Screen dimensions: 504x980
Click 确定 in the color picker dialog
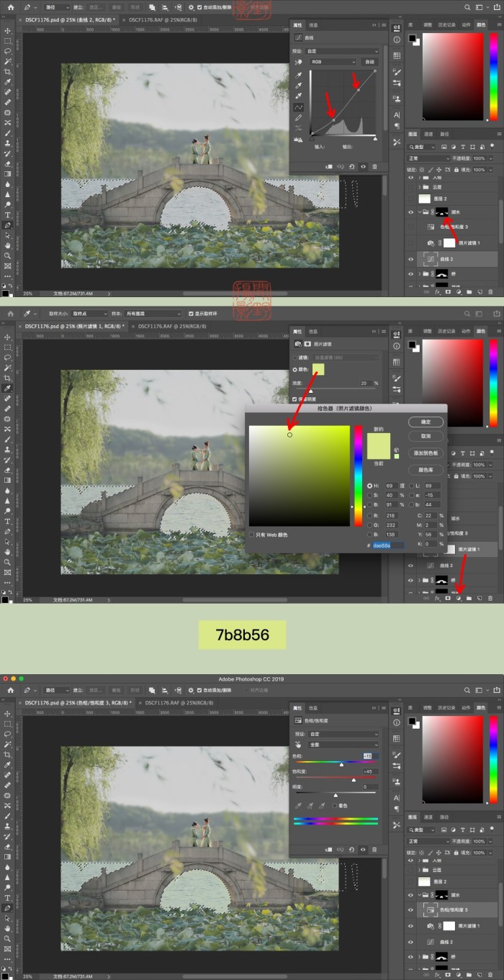tap(426, 422)
